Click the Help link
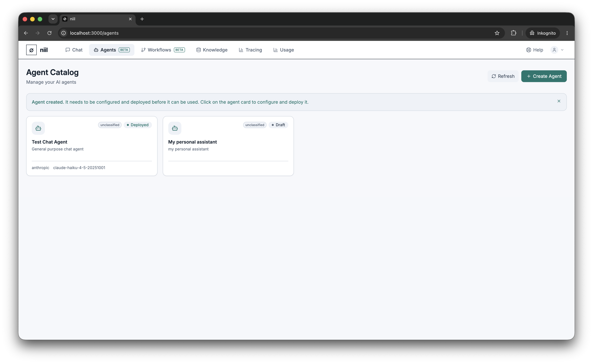 click(534, 50)
